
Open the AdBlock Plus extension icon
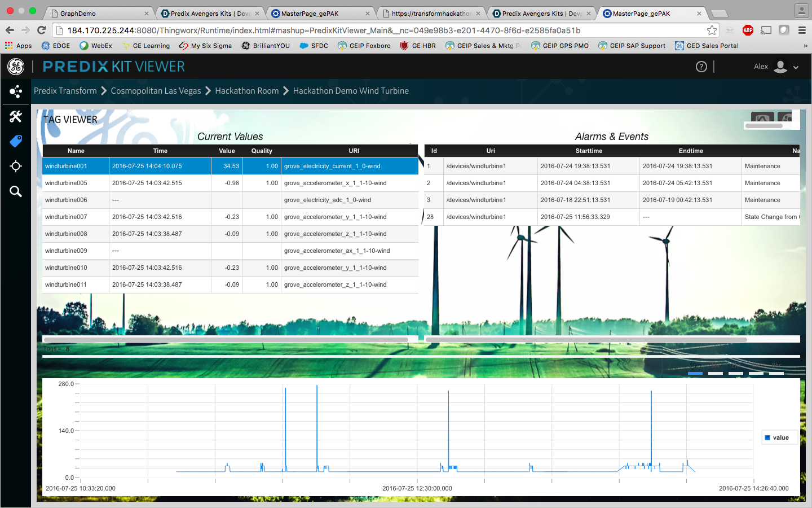click(x=748, y=30)
